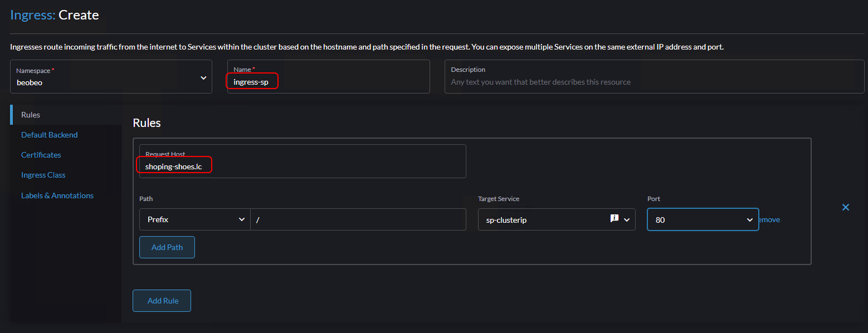
Task: Go to the Ingress Class tab
Action: [x=43, y=175]
